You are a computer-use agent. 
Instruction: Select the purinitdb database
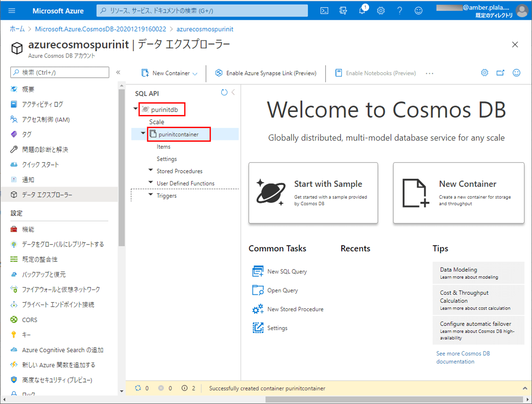[165, 110]
